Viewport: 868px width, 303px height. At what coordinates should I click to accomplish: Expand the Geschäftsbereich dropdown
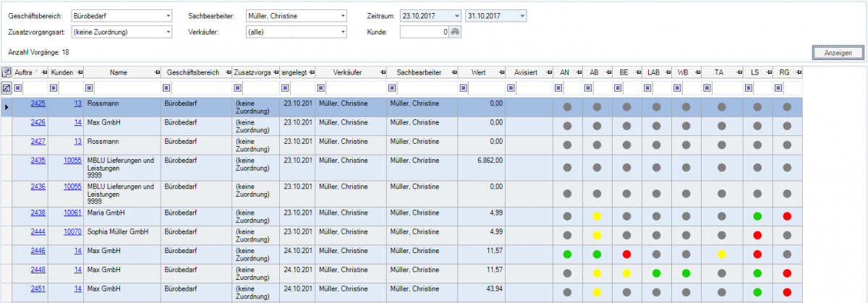[x=168, y=15]
